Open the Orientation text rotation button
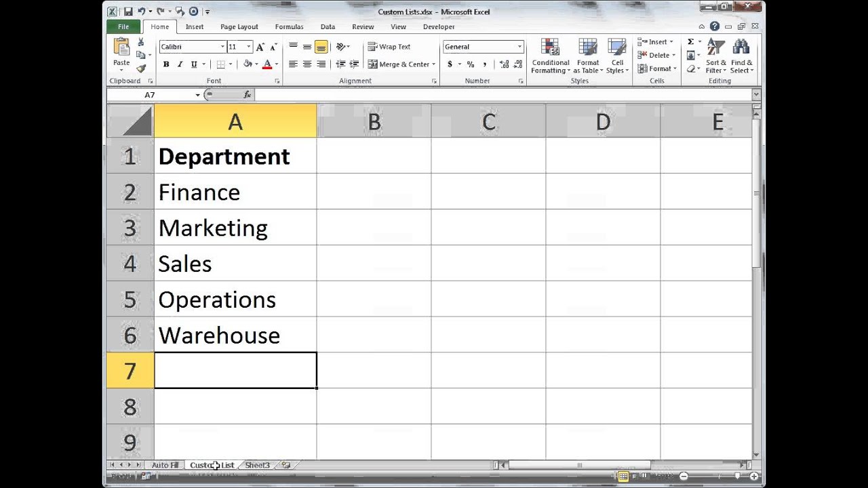Screen dimensions: 868x488 342,47
